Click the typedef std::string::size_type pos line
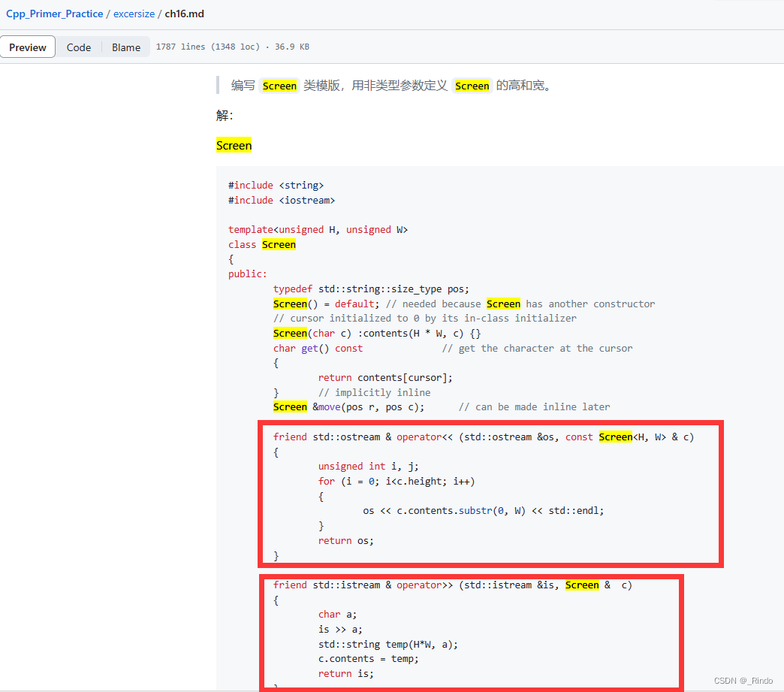 (x=372, y=289)
